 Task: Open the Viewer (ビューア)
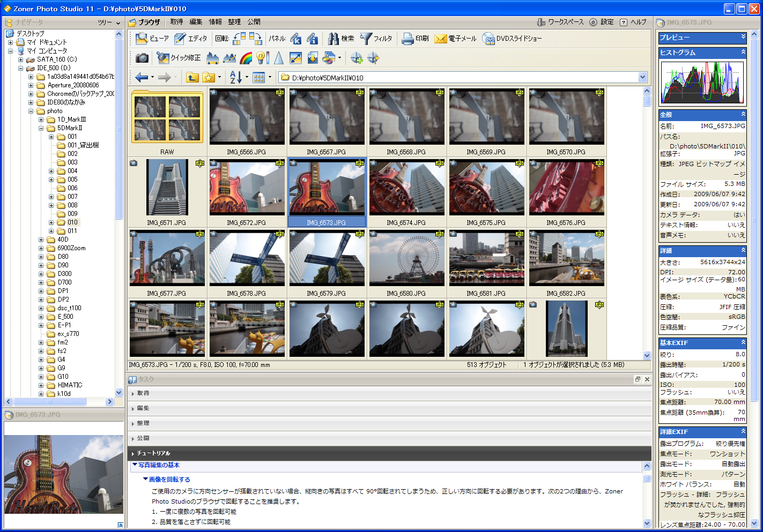coord(153,38)
